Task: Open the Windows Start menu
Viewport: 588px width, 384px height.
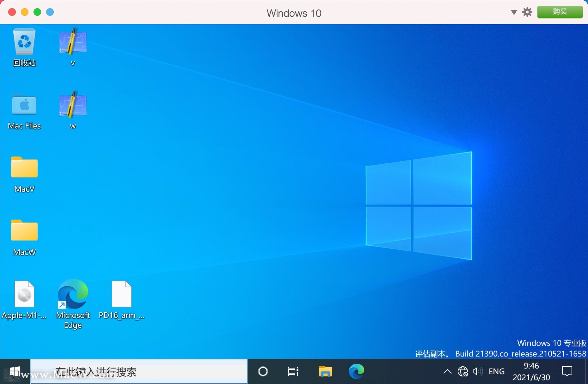Action: click(x=15, y=371)
